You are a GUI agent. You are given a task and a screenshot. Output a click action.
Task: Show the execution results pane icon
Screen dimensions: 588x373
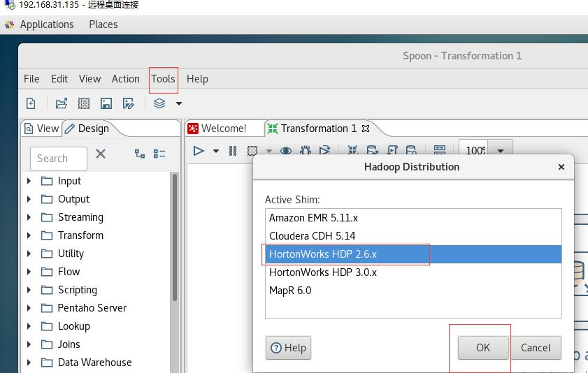point(440,150)
